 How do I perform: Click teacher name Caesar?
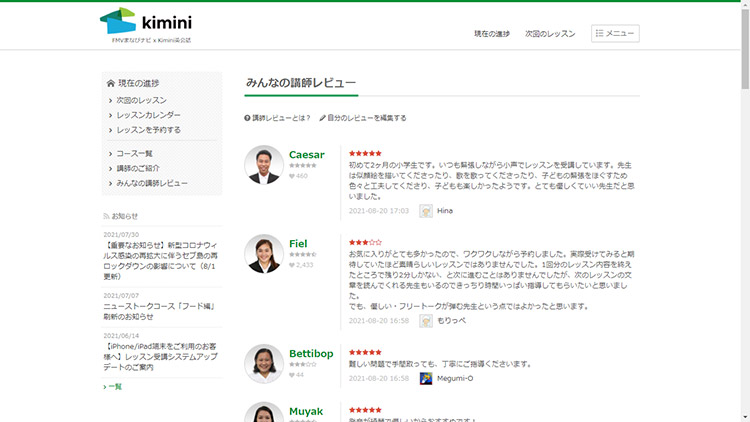(x=307, y=155)
